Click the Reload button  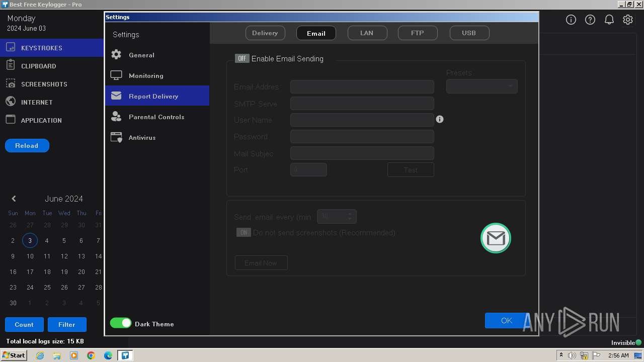[x=27, y=145]
